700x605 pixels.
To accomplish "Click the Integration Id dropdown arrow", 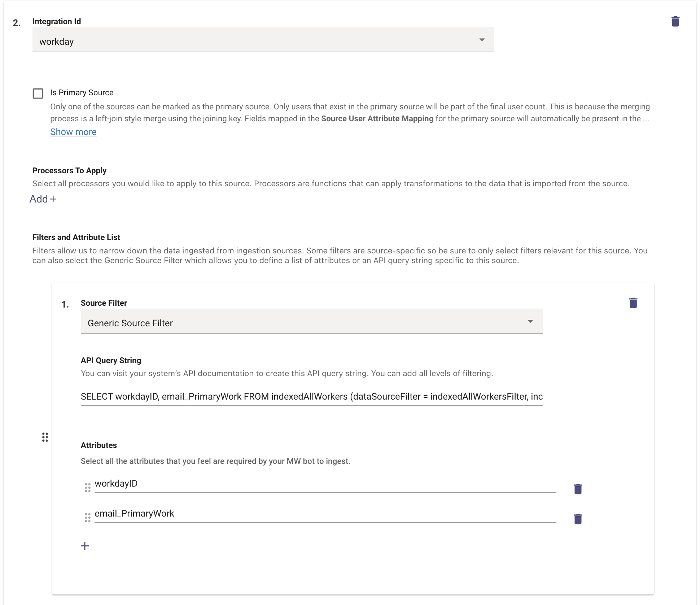I will pyautogui.click(x=482, y=40).
